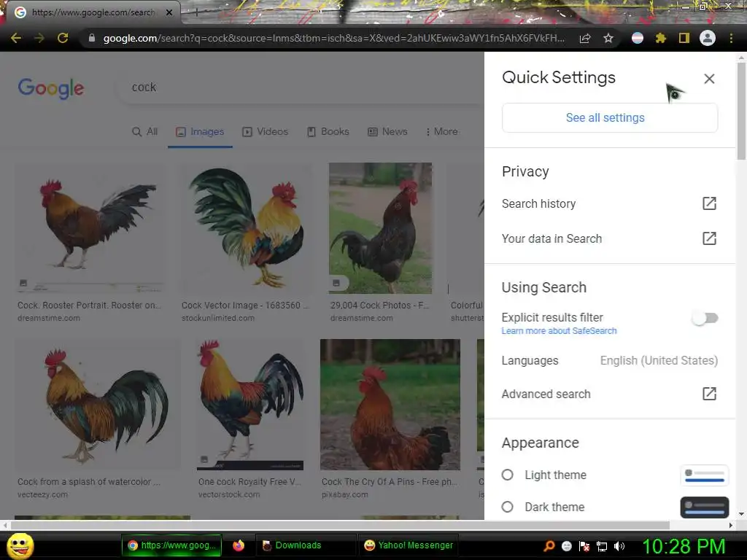
Task: Select the Dark theme radio button
Action: coord(508,507)
